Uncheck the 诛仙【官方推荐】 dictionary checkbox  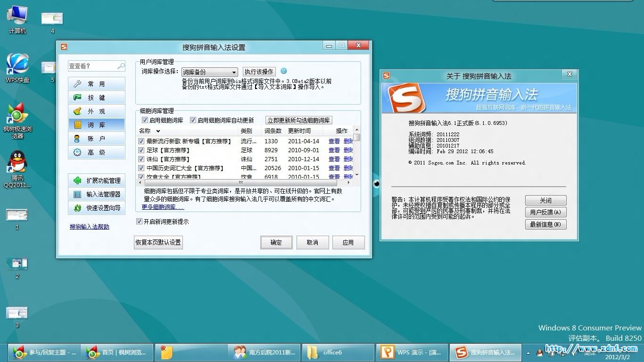(141, 159)
